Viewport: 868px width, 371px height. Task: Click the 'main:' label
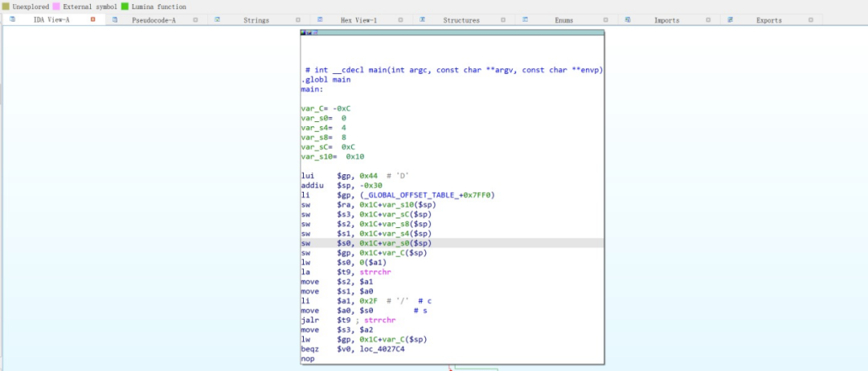(312, 89)
